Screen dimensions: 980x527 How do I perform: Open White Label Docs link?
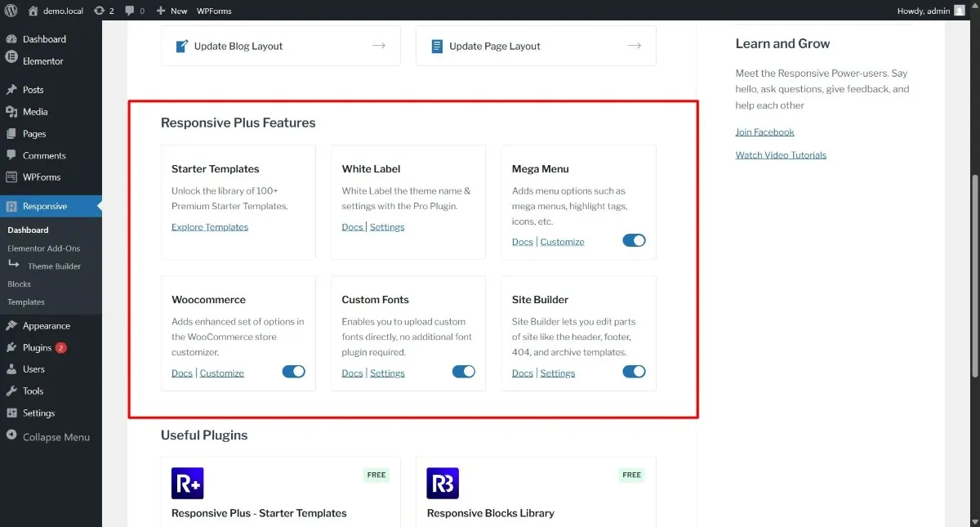pos(352,227)
